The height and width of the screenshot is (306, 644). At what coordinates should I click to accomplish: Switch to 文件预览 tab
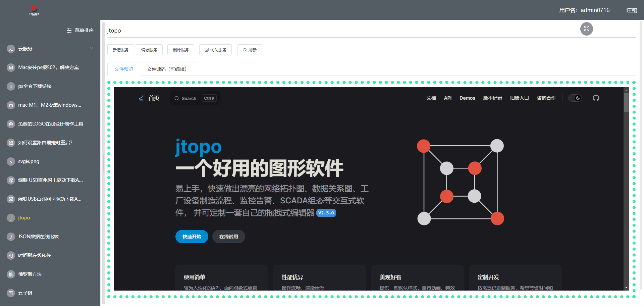124,69
